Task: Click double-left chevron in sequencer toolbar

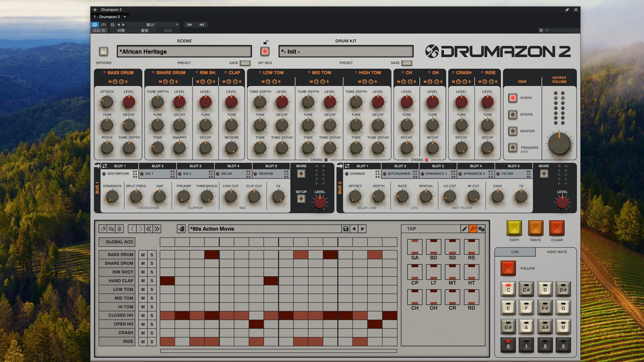Action: 149,229
